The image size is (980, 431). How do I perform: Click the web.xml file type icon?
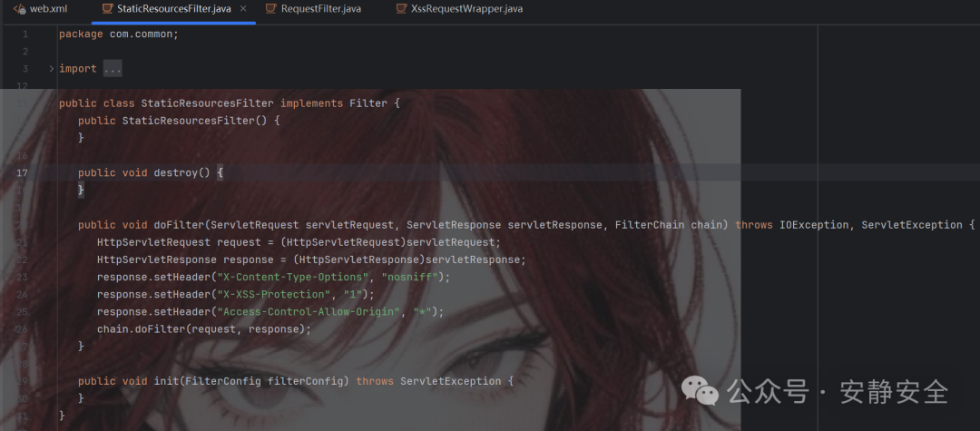pos(19,9)
